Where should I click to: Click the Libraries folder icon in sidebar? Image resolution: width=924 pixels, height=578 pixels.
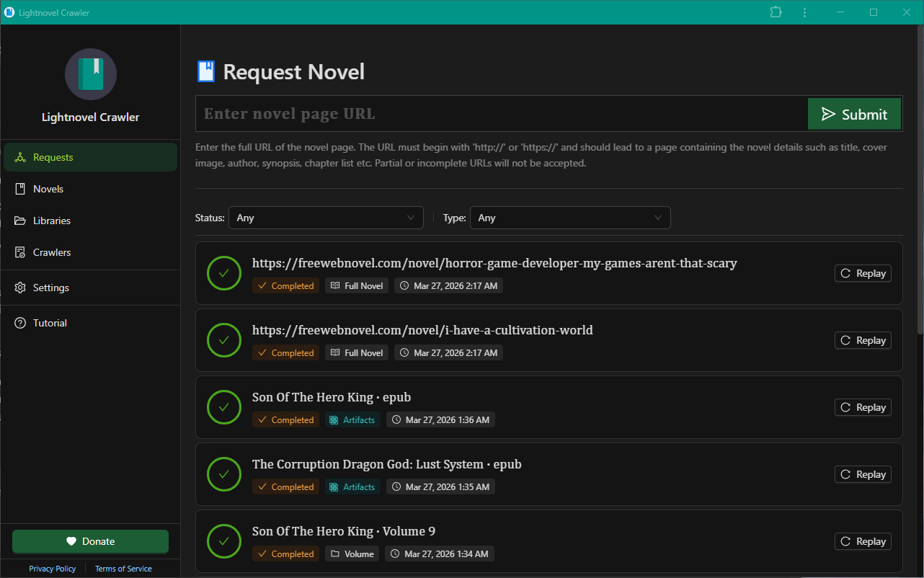20,221
